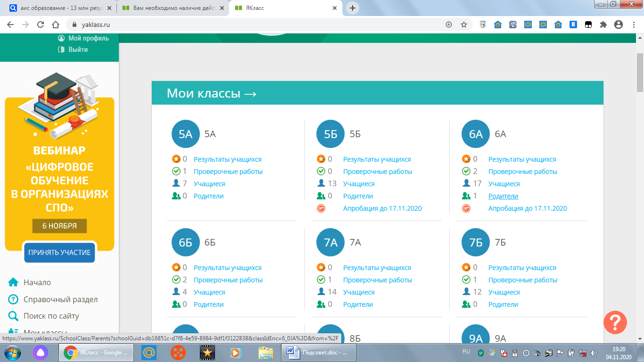Click zoom magnifier icon in address bar
The height and width of the screenshot is (362, 644).
pyautogui.click(x=449, y=25)
